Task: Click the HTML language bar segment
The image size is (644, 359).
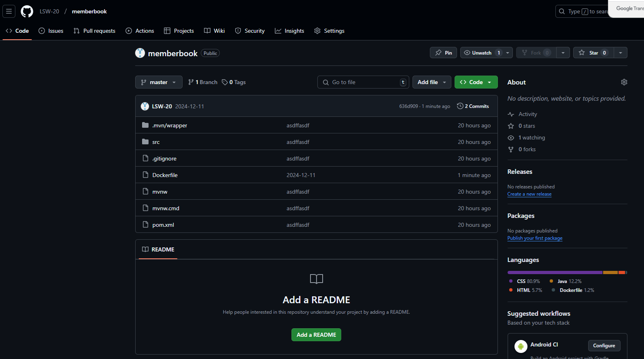Action: click(622, 272)
